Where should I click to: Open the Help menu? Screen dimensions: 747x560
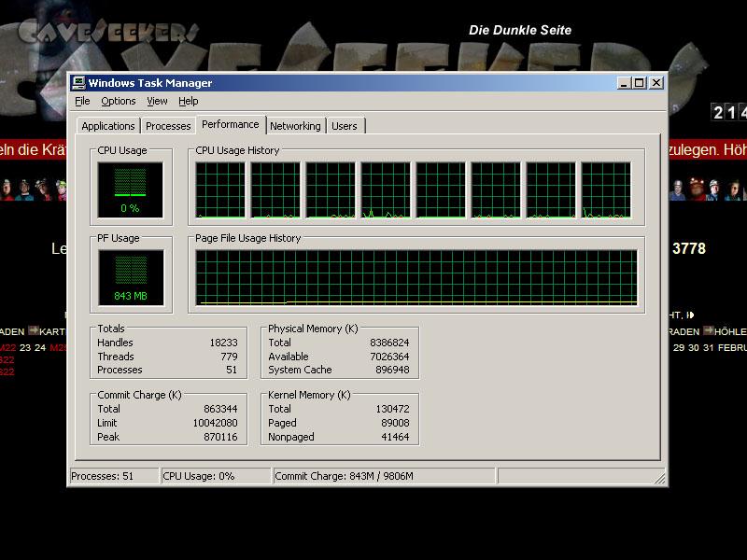pyautogui.click(x=188, y=101)
